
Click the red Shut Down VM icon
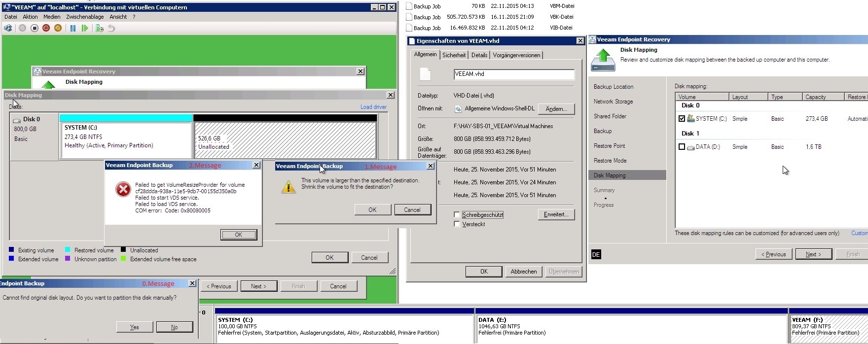click(46, 28)
